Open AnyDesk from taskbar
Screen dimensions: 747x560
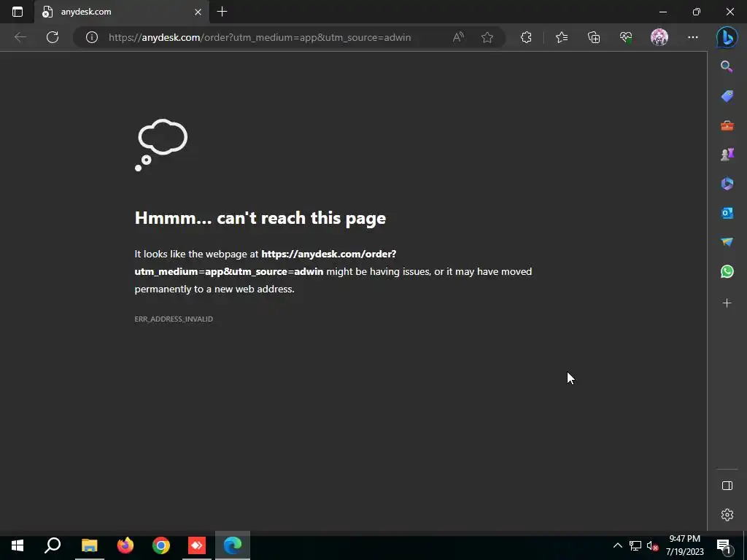click(x=197, y=545)
